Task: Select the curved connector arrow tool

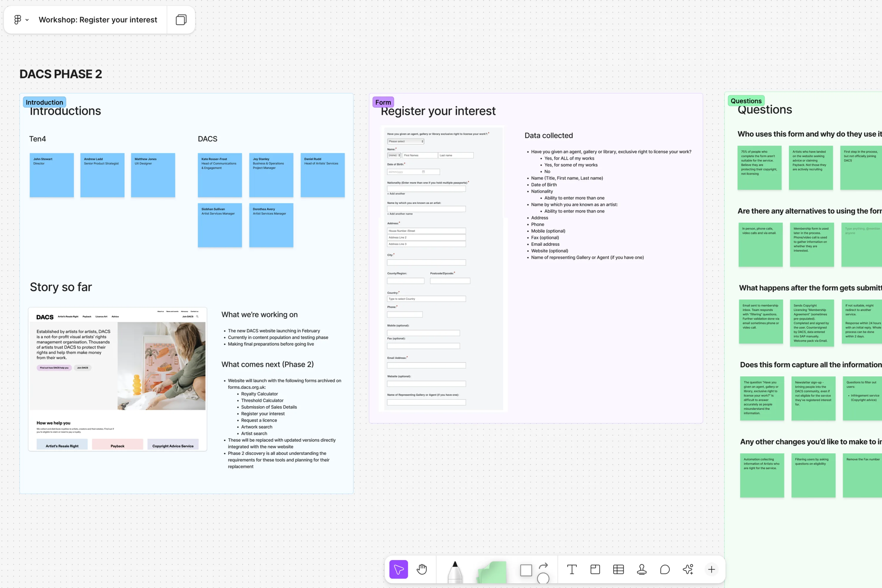Action: pos(543,565)
